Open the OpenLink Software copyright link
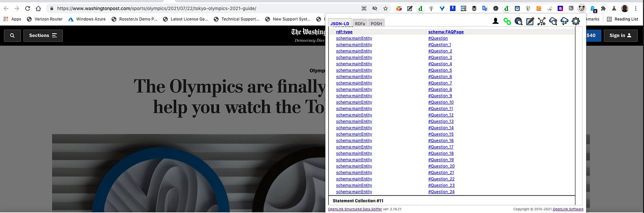This screenshot has height=213, width=644. point(567,209)
